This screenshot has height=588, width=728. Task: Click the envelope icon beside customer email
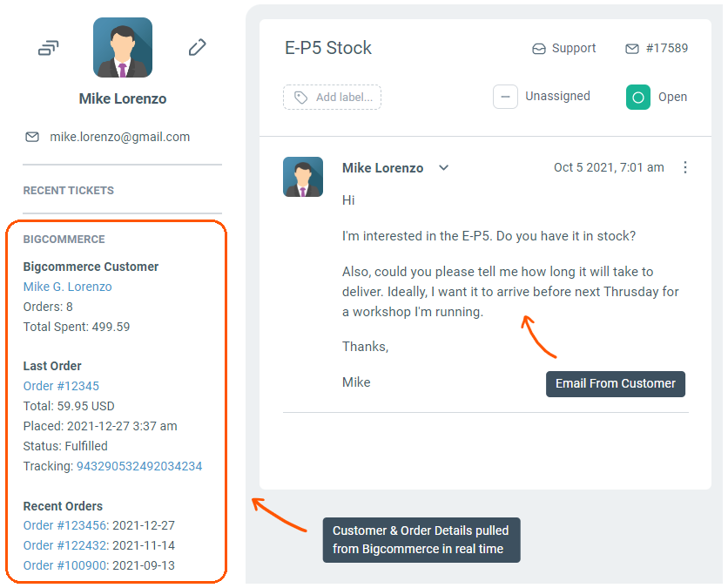click(32, 137)
